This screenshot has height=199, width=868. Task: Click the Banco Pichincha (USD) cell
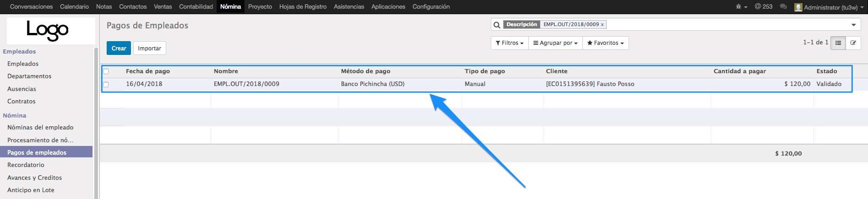pyautogui.click(x=373, y=84)
